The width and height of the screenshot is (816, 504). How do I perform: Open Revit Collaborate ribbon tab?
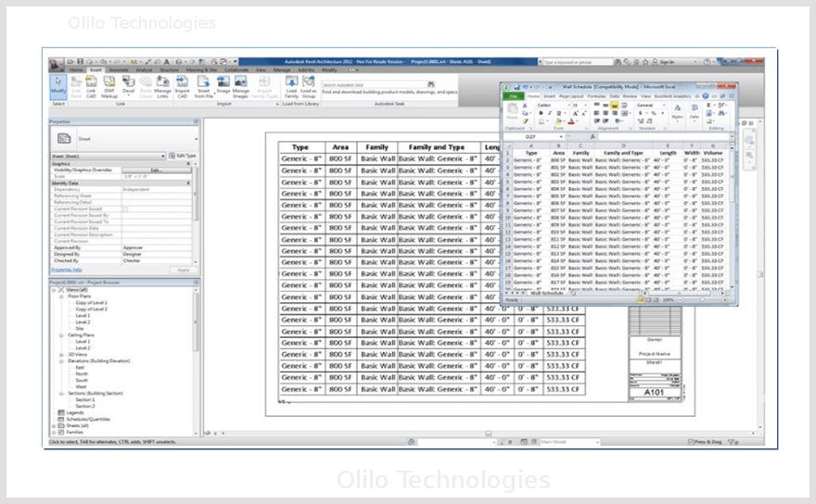tap(236, 69)
